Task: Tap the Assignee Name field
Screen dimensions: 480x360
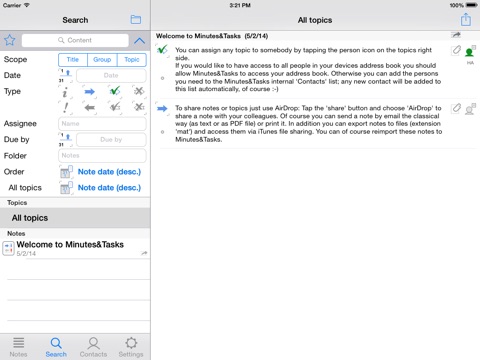Action: pyautogui.click(x=102, y=124)
